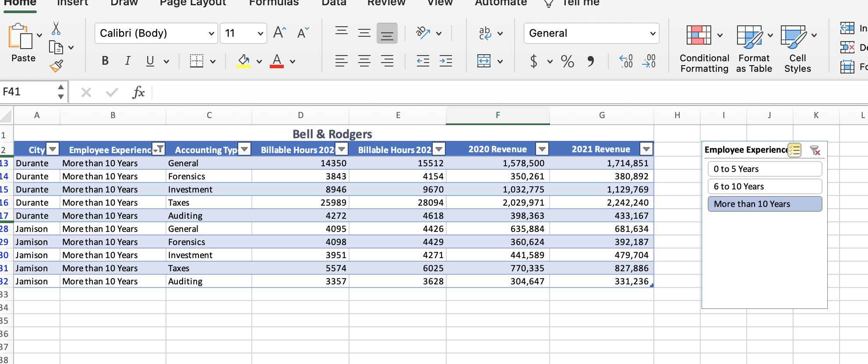The height and width of the screenshot is (364, 868).
Task: Select column F header
Action: tap(498, 115)
